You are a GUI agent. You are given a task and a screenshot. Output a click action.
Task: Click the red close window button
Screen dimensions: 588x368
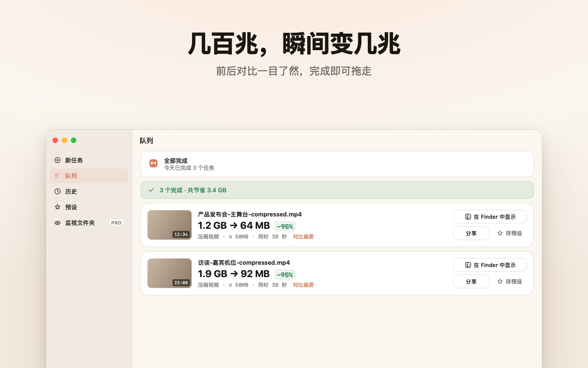[x=55, y=140]
